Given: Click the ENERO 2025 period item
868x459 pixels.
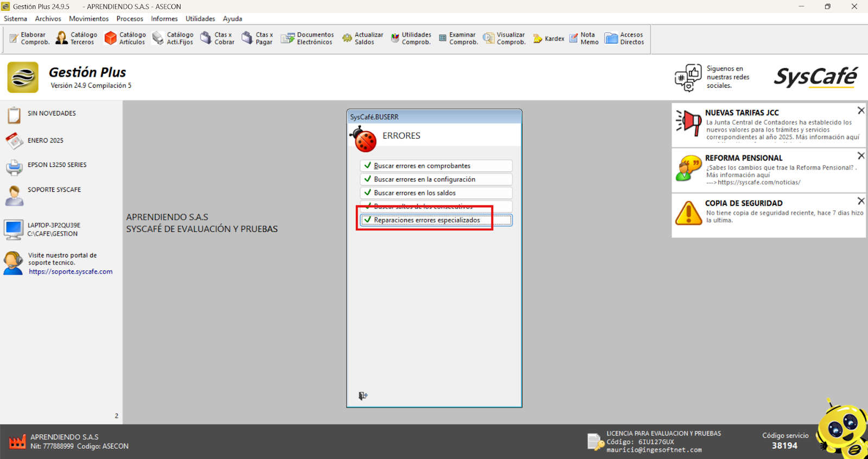Looking at the screenshot, I should point(45,140).
